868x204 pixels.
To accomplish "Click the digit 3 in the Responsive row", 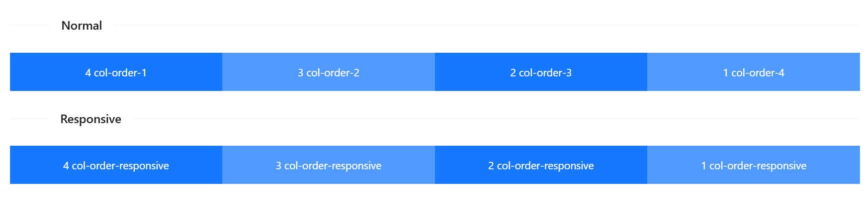I will click(279, 166).
